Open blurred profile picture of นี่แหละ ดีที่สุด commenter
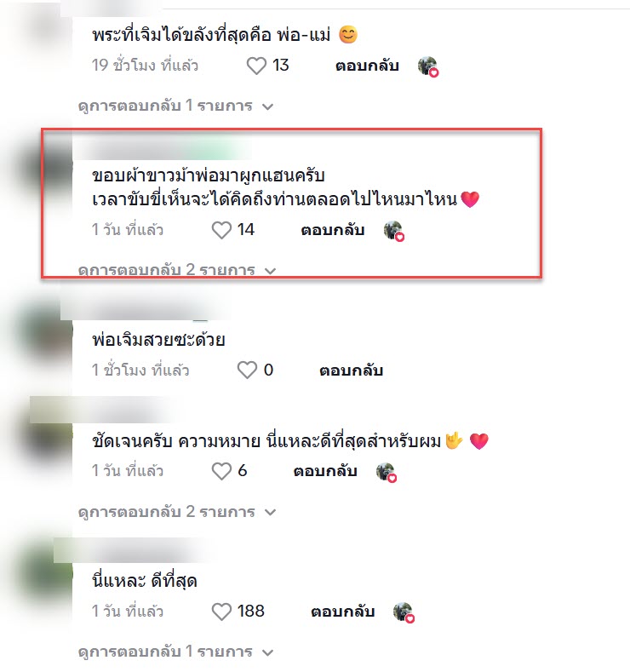This screenshot has height=672, width=630. coord(41,574)
